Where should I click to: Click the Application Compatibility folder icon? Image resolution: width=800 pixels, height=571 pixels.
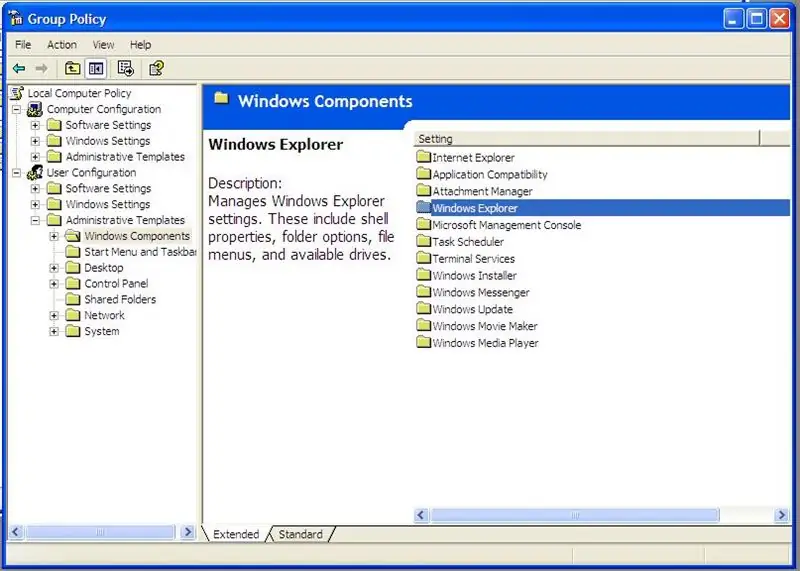423,173
